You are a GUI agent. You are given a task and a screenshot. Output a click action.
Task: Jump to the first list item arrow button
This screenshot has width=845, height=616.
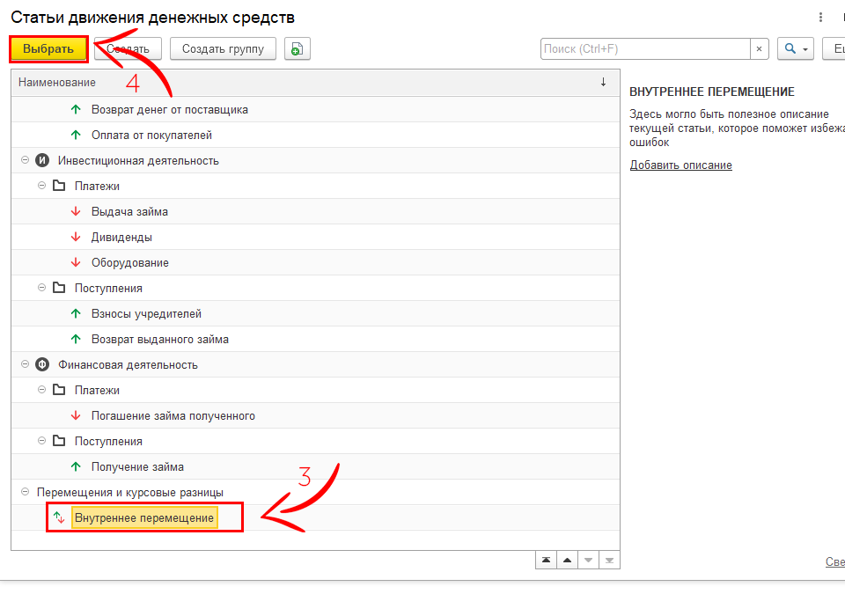(547, 561)
